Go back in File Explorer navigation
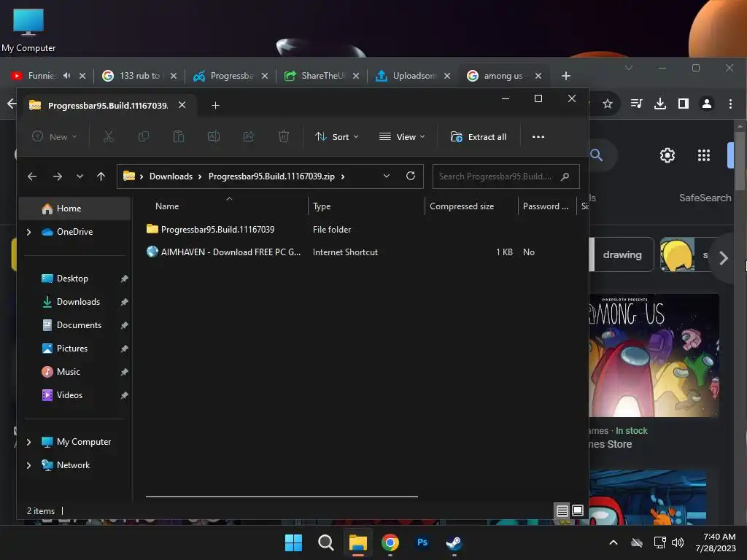 [32, 176]
